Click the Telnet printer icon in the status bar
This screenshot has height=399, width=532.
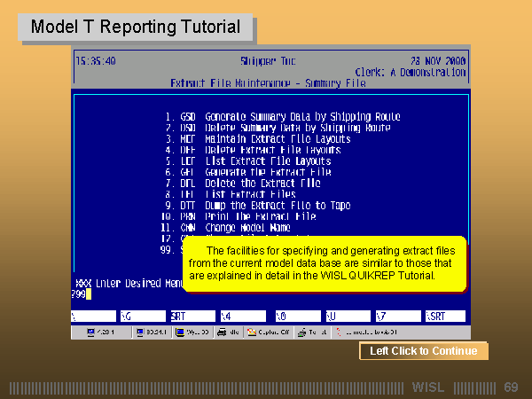click(x=302, y=332)
